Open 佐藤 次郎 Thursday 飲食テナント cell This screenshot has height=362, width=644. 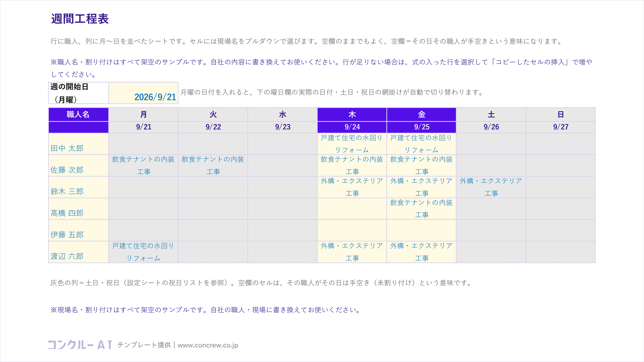tap(352, 165)
